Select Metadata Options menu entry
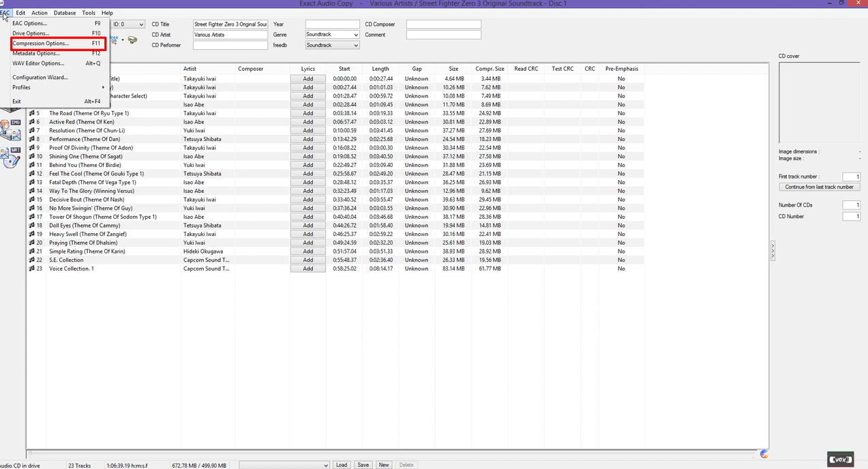The width and height of the screenshot is (868, 469). coord(57,53)
